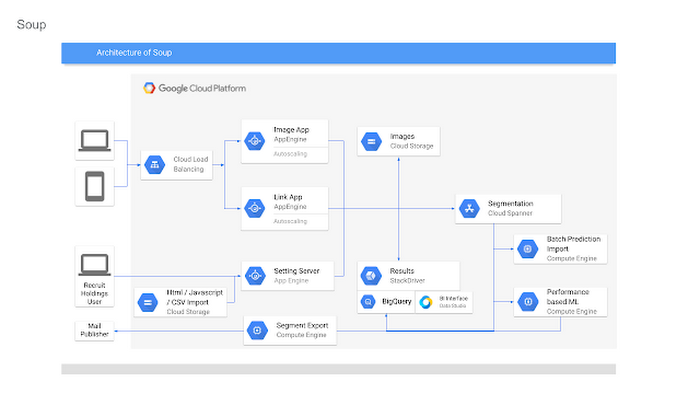The image size is (700, 394).
Task: Select the 'Setting Server' label
Action: click(x=296, y=271)
